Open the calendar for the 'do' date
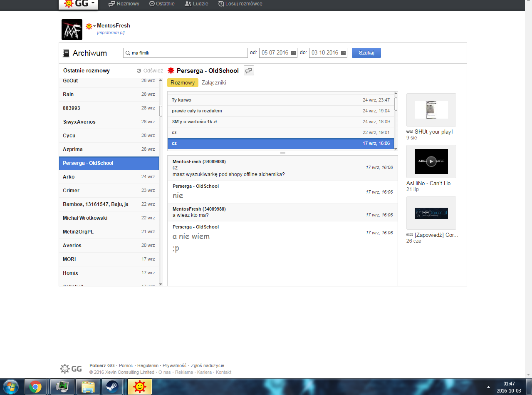 pos(343,53)
